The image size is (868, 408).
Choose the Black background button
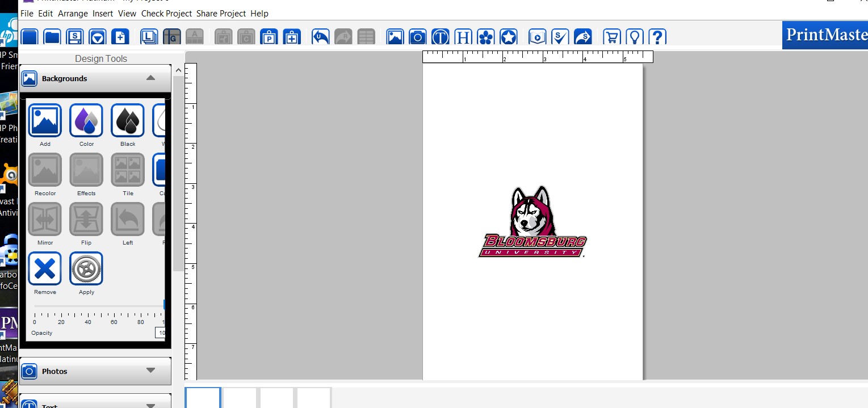[128, 120]
